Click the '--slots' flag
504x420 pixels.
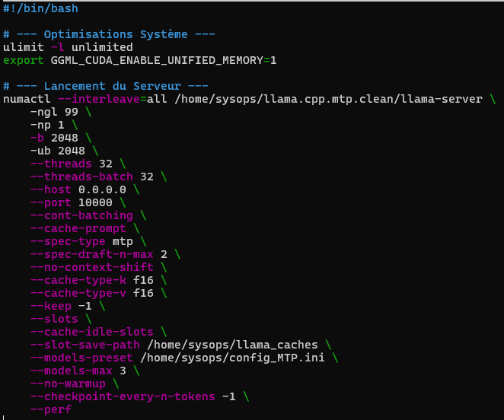(x=54, y=319)
